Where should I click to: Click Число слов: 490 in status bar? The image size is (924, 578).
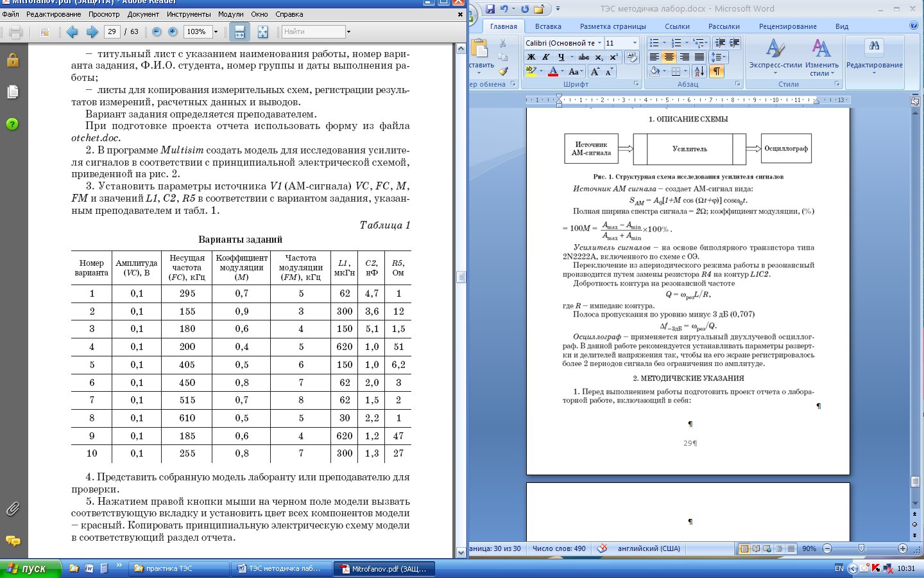click(559, 548)
